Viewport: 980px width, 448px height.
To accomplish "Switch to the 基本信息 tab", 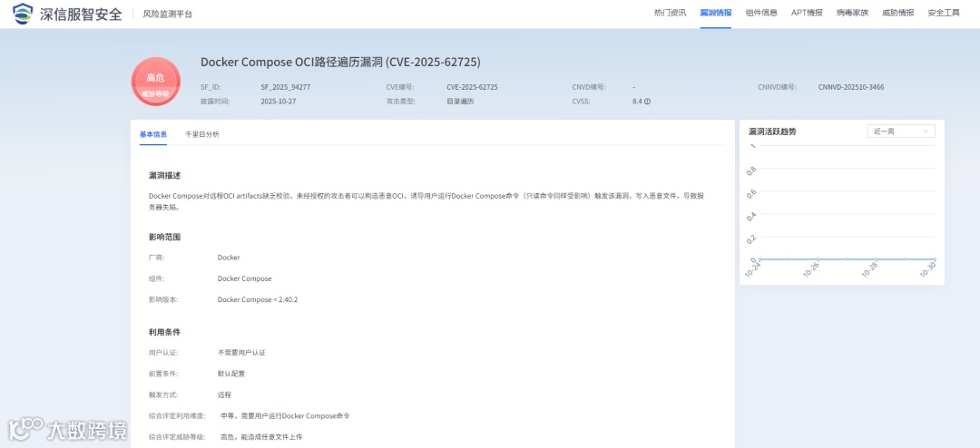I will click(153, 133).
